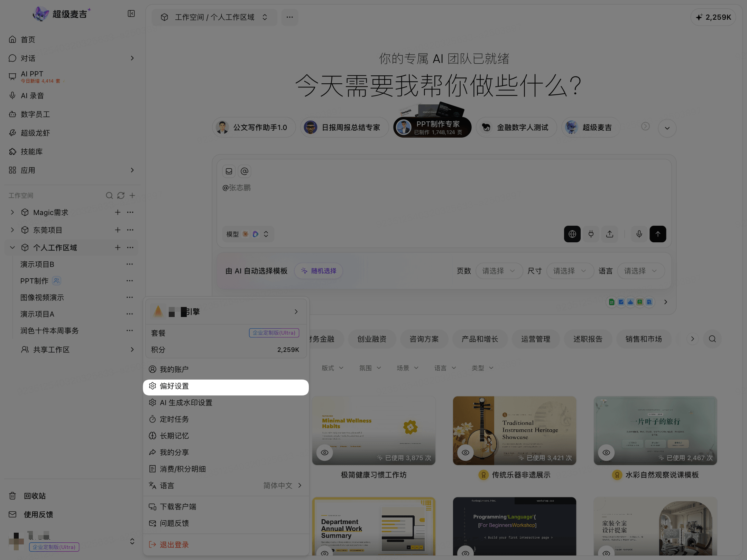Open 语言 submenu showing 简体中文
The width and height of the screenshot is (747, 560).
(x=226, y=486)
